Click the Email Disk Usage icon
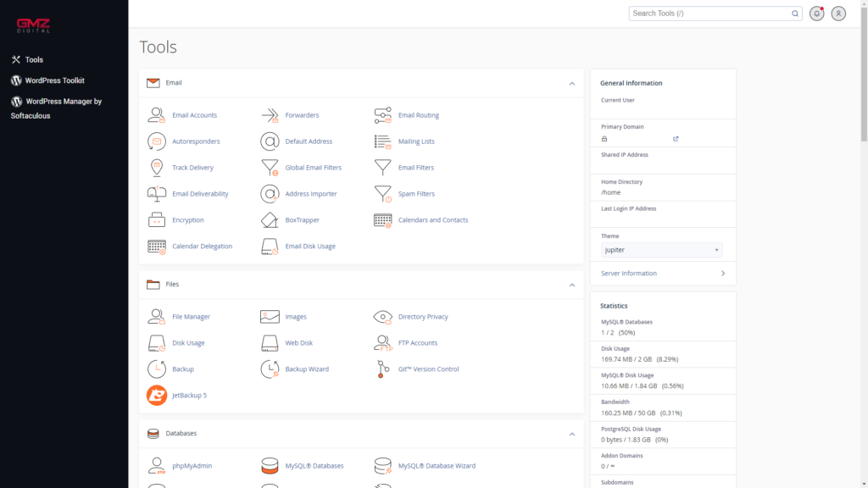Viewport: 868px width, 488px height. pyautogui.click(x=270, y=247)
